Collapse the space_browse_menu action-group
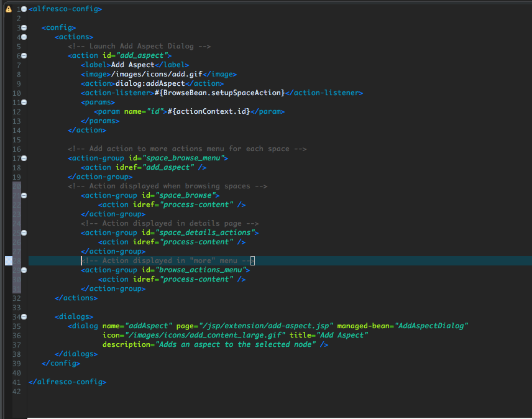Screen dimensions: 532x419 24,159
